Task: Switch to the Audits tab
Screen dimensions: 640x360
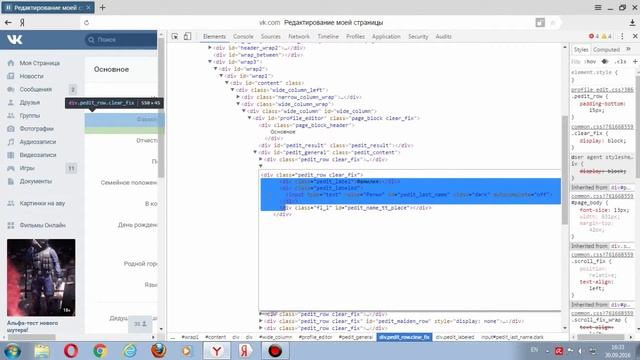Action: (x=443, y=36)
